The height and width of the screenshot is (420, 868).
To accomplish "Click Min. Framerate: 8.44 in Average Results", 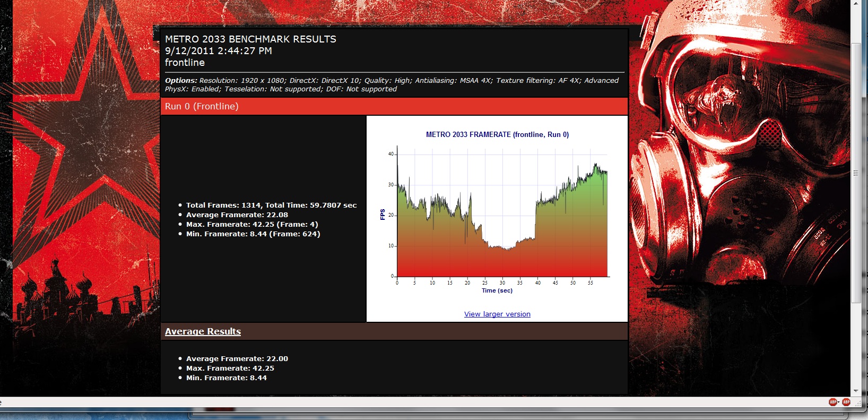I will point(227,378).
